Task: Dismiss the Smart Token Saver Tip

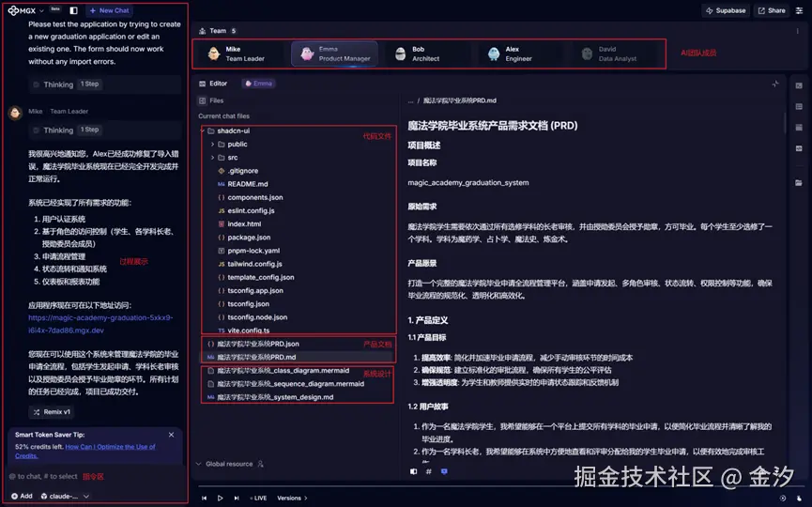Action: [172, 435]
